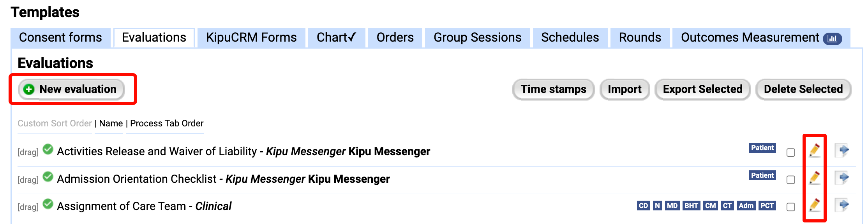Check the Assignment of Care Team checkbox
Viewport: 868px width, 224px height.
790,207
